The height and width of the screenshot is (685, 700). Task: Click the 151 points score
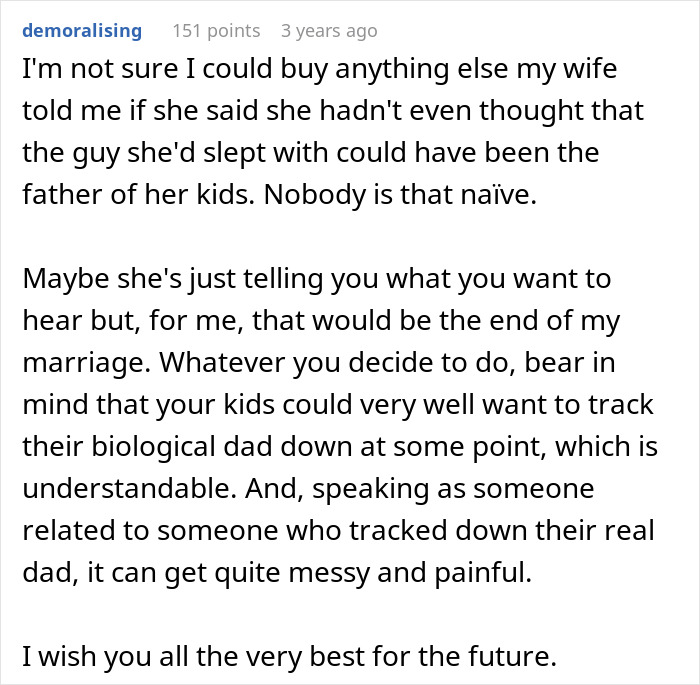coord(216,31)
